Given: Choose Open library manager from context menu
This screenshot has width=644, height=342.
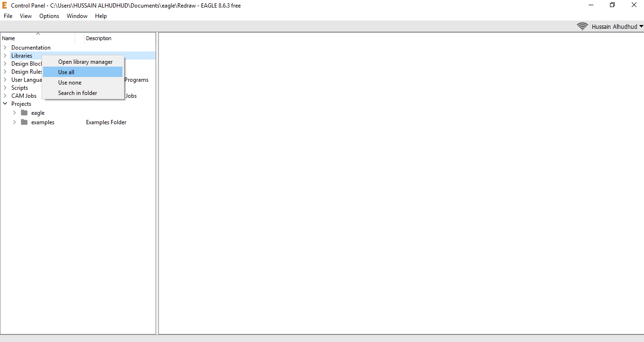Looking at the screenshot, I should (x=83, y=62).
